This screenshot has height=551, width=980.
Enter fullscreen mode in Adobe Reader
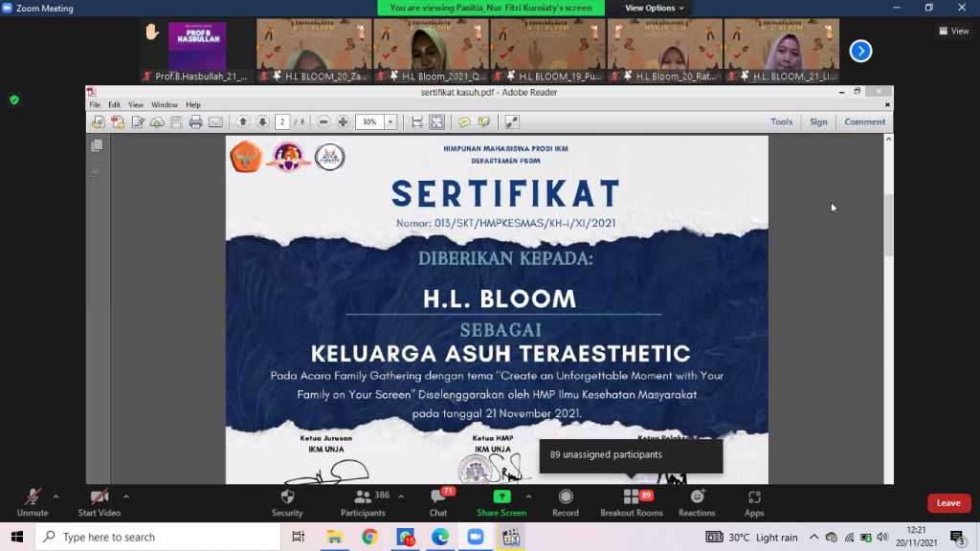[512, 121]
